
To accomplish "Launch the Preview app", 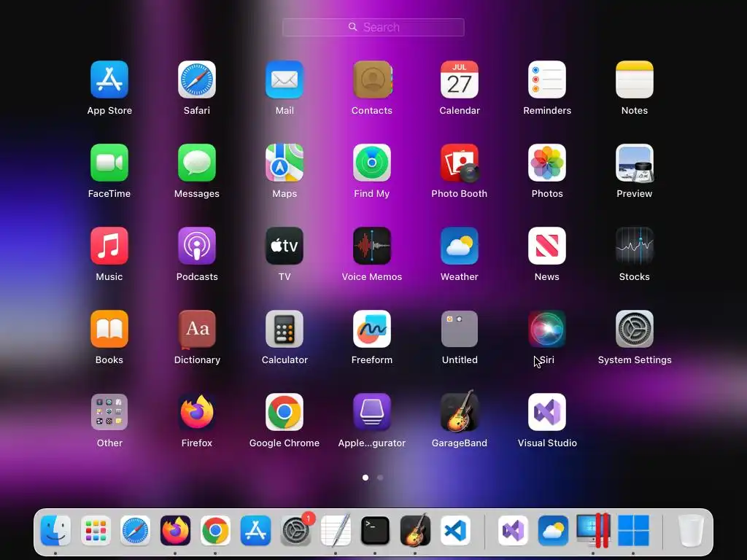I will pyautogui.click(x=635, y=163).
